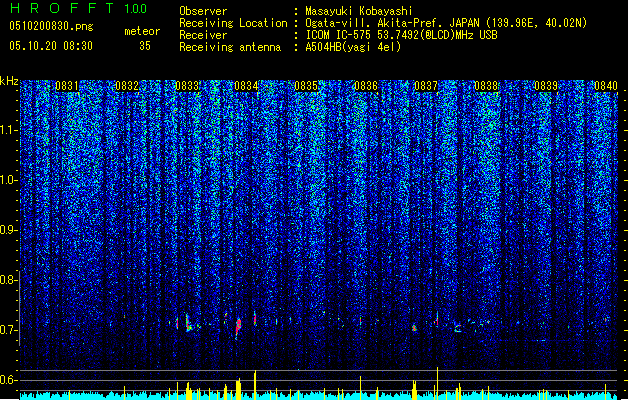Click the meteor count value 35

coord(145,46)
